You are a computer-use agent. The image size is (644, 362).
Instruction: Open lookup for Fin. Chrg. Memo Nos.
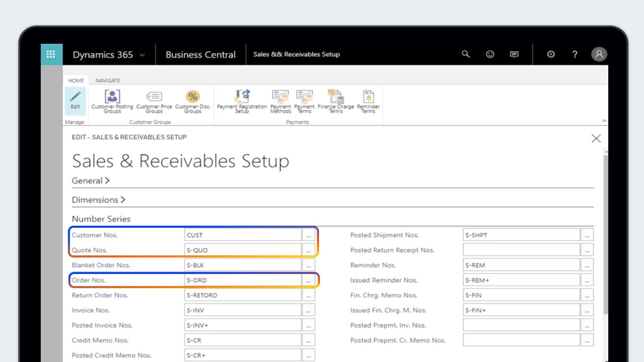coord(587,295)
